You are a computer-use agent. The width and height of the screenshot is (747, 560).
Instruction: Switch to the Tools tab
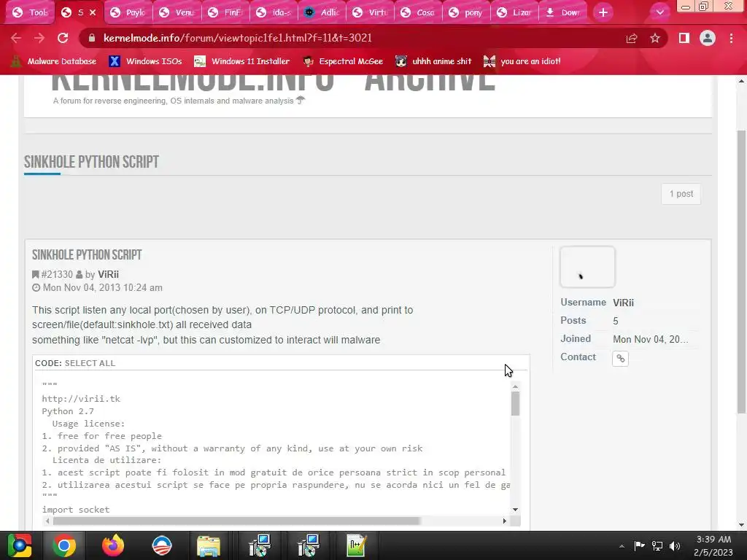point(29,12)
